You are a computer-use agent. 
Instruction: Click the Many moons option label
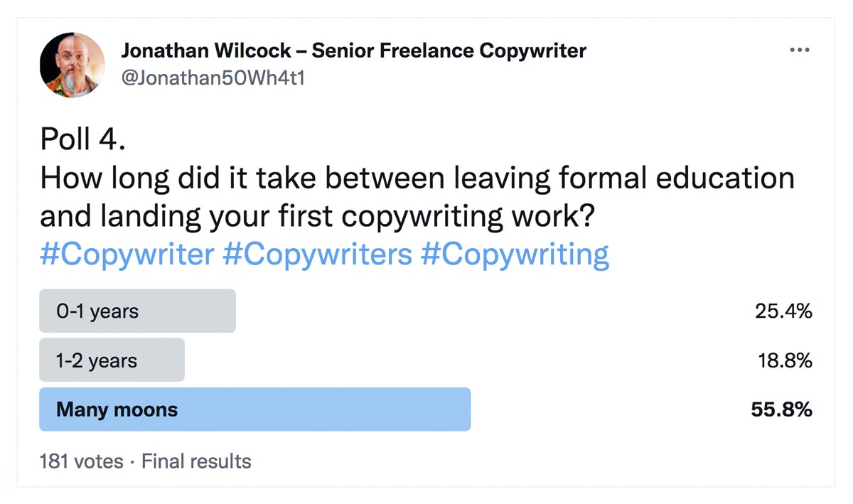click(117, 409)
